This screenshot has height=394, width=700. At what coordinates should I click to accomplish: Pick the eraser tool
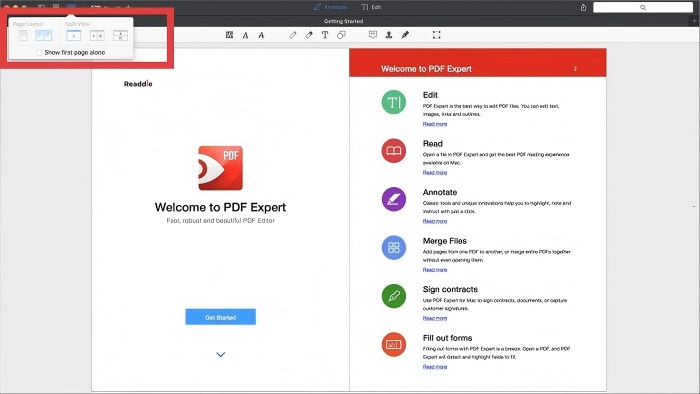(309, 35)
